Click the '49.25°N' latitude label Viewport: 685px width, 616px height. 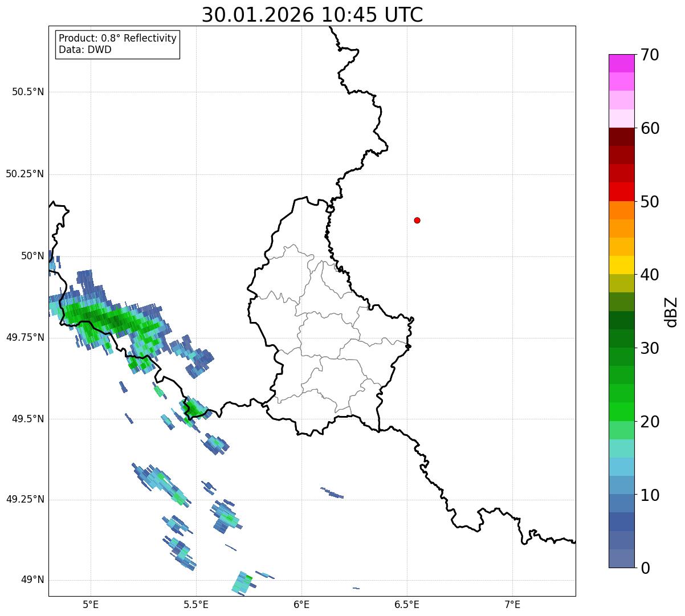(25, 499)
